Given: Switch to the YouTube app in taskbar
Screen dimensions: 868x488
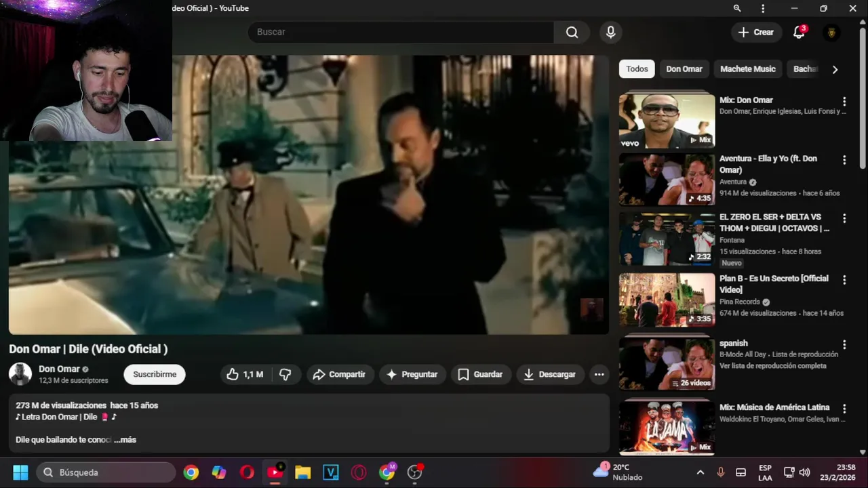Looking at the screenshot, I should click(275, 472).
